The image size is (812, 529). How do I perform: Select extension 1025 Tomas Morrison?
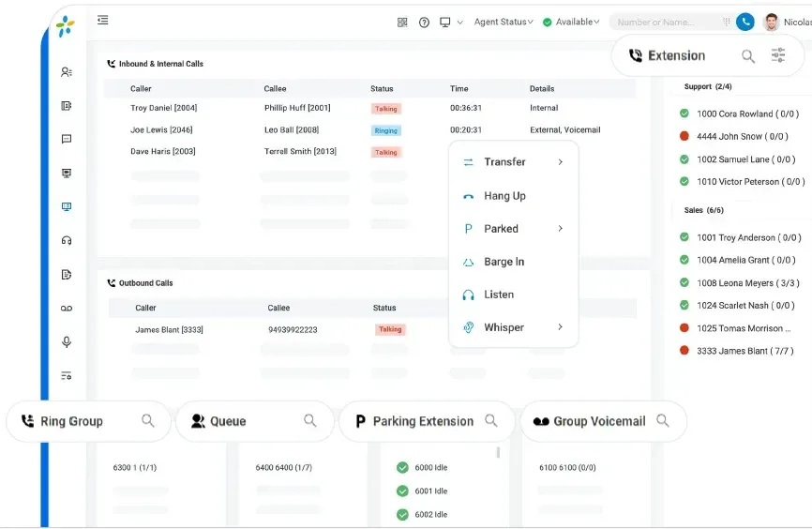coord(735,328)
